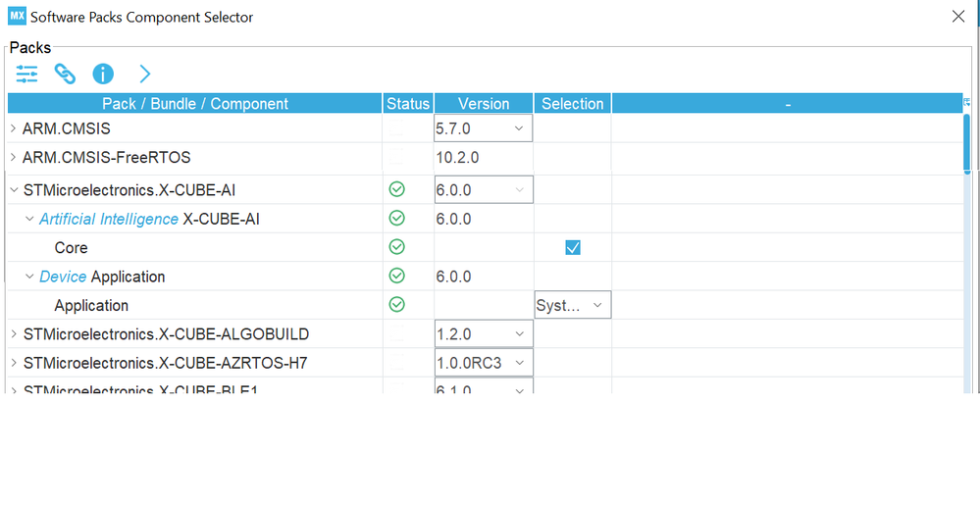Click the small icon right of the header row
This screenshot has width=980, height=505.
pos(967,103)
